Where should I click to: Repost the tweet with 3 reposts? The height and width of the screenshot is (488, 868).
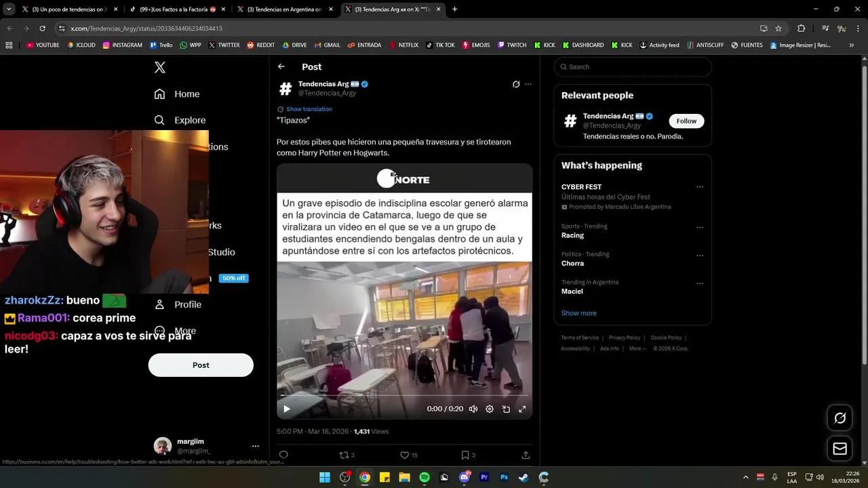point(347,455)
